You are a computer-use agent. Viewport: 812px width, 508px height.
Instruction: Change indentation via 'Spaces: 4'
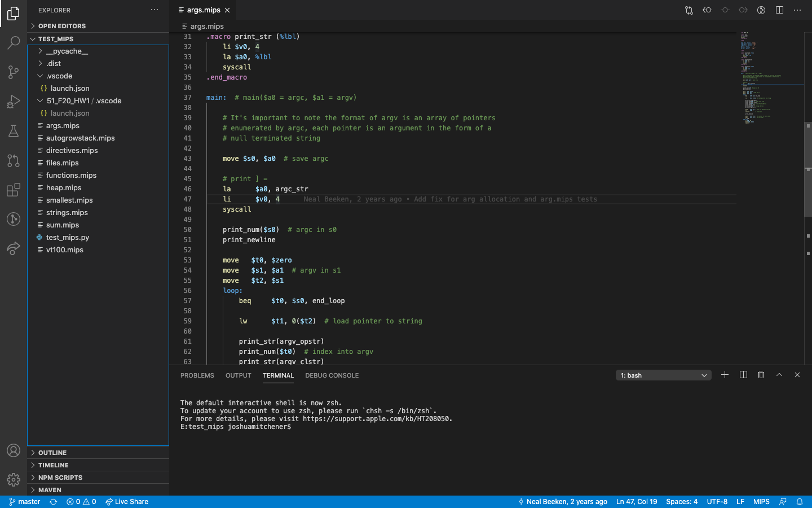point(682,502)
